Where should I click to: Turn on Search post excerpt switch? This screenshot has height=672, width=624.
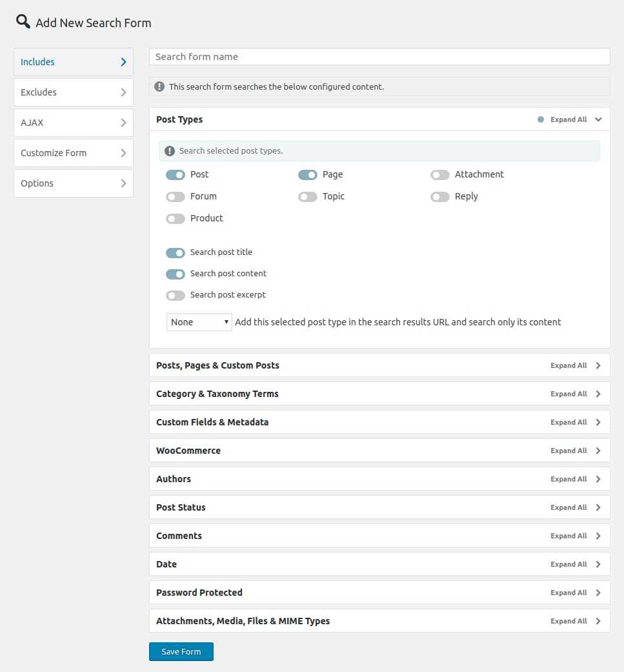point(176,295)
